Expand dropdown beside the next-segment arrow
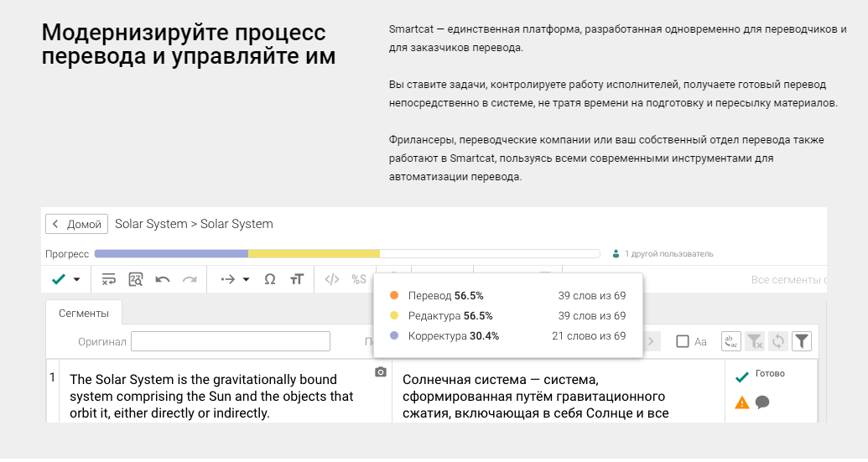 (247, 279)
